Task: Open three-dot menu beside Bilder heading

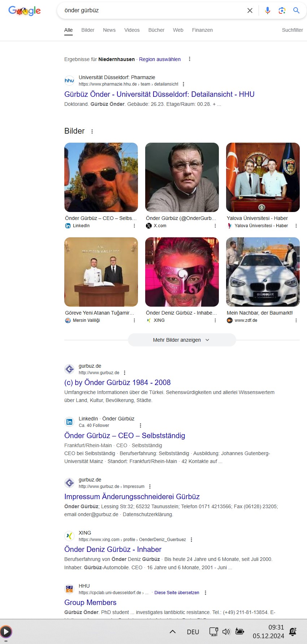Action: coord(92,131)
